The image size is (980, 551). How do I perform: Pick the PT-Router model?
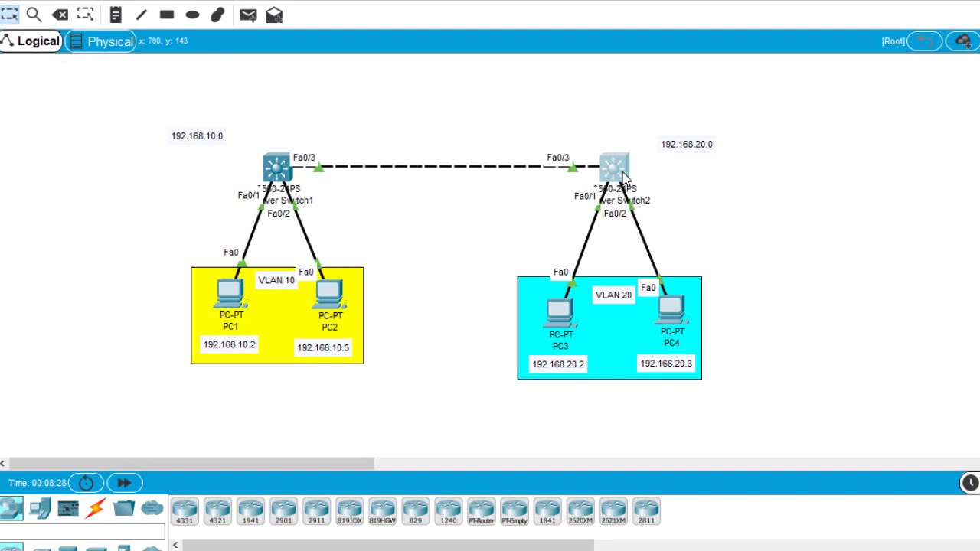pos(482,511)
